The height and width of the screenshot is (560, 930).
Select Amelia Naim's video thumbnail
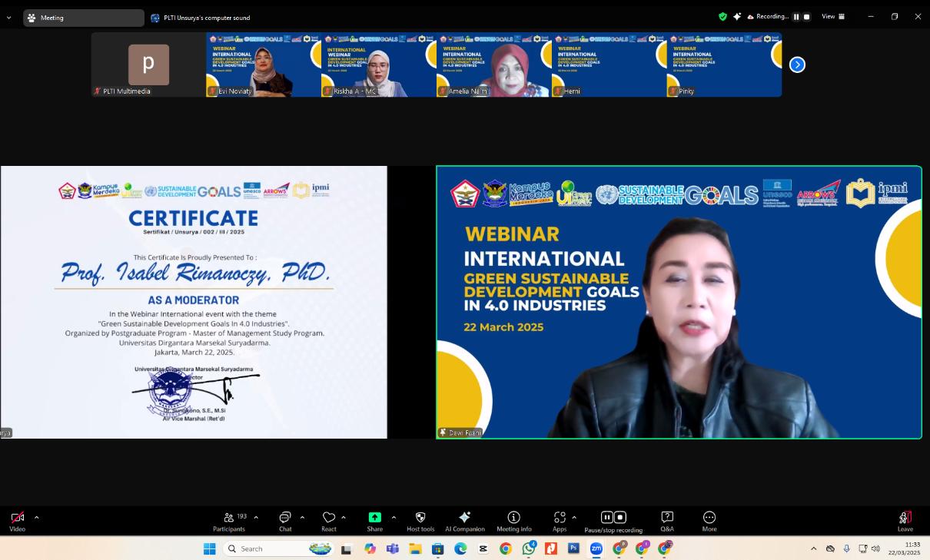pos(493,65)
